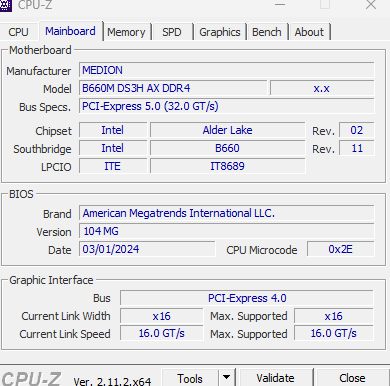Click the Tools button
The width and height of the screenshot is (390, 386).
pos(190,378)
